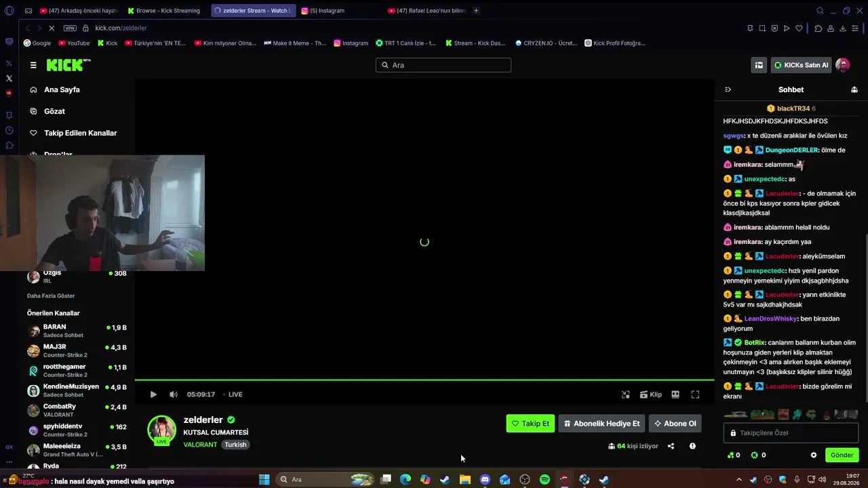Stop loading the page
Viewport: 868px width, 488px height.
tap(51, 28)
